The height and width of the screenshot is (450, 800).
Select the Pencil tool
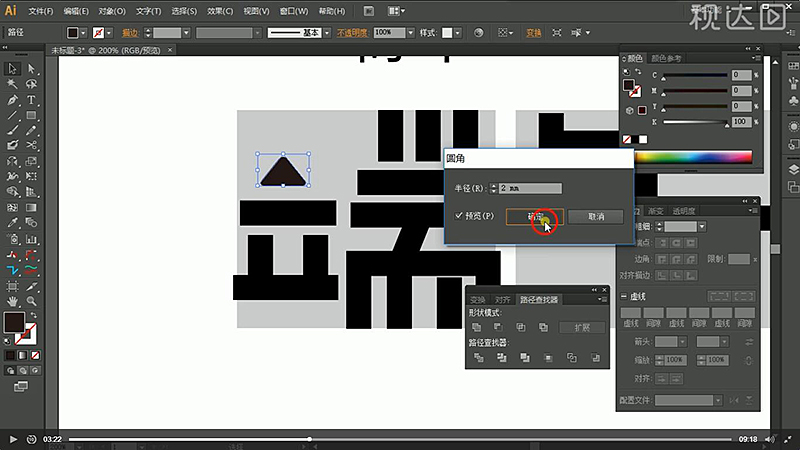coord(31,130)
